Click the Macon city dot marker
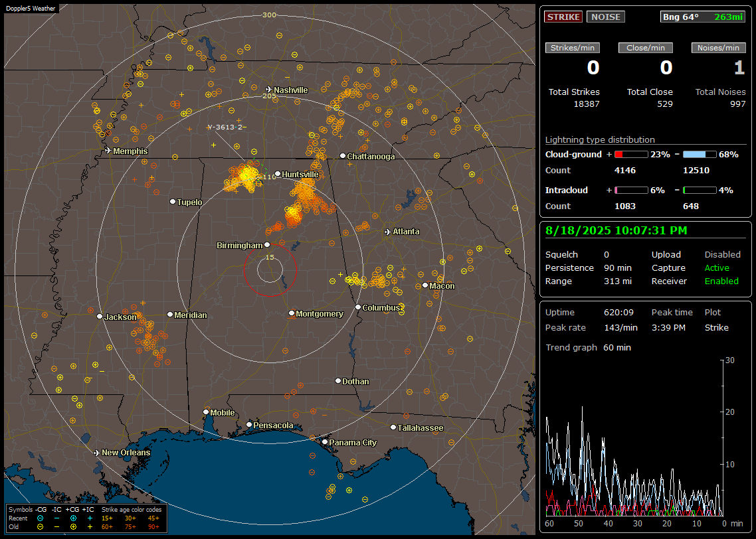756x539 pixels. tap(425, 285)
